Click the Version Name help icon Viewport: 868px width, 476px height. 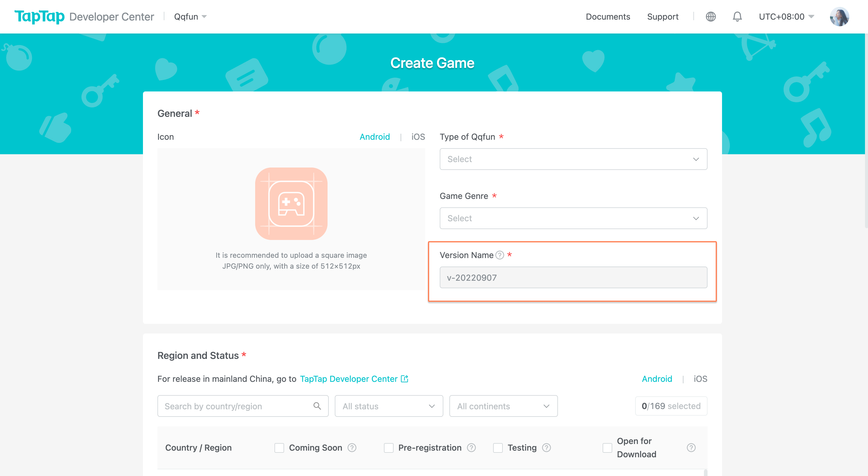(500, 255)
